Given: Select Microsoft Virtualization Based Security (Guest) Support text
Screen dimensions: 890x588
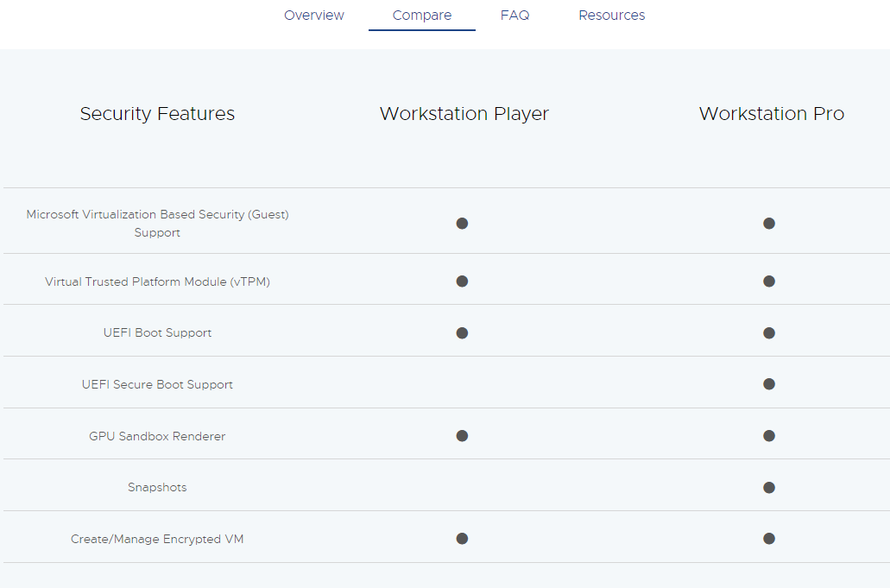Looking at the screenshot, I should click(157, 223).
